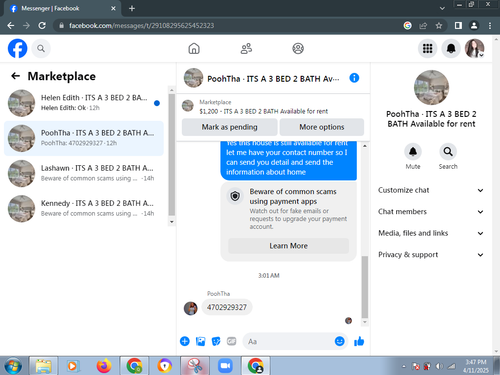
Task: Open Chrome tab search dropdown arrow
Action: tap(442, 8)
